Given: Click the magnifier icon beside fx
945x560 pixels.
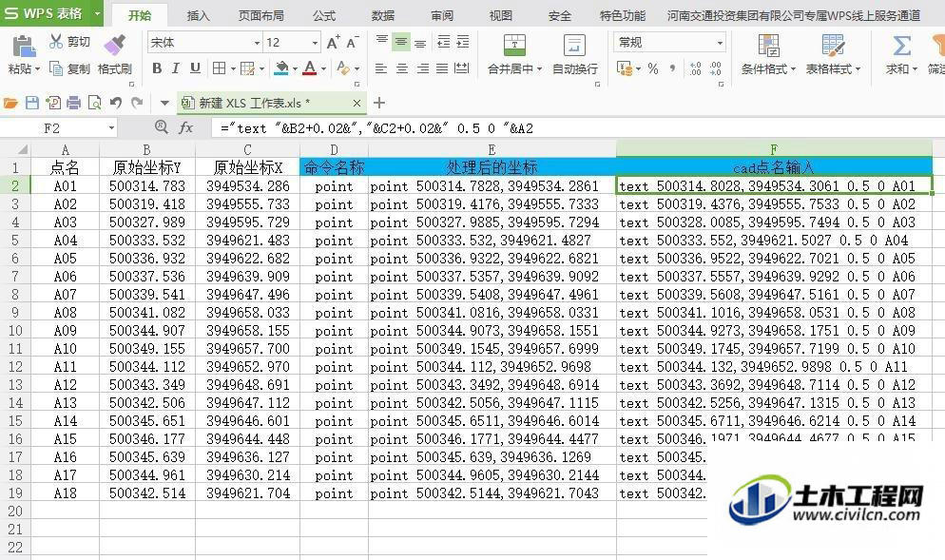Looking at the screenshot, I should click(161, 126).
